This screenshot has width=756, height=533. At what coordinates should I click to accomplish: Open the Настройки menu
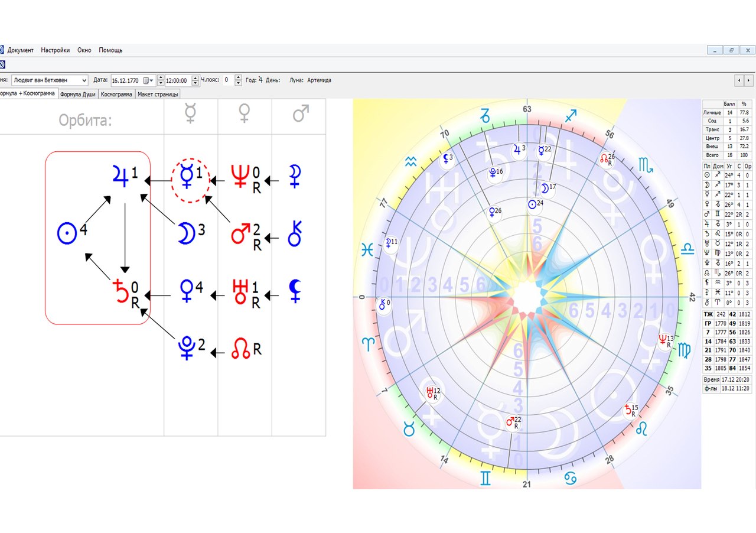55,50
